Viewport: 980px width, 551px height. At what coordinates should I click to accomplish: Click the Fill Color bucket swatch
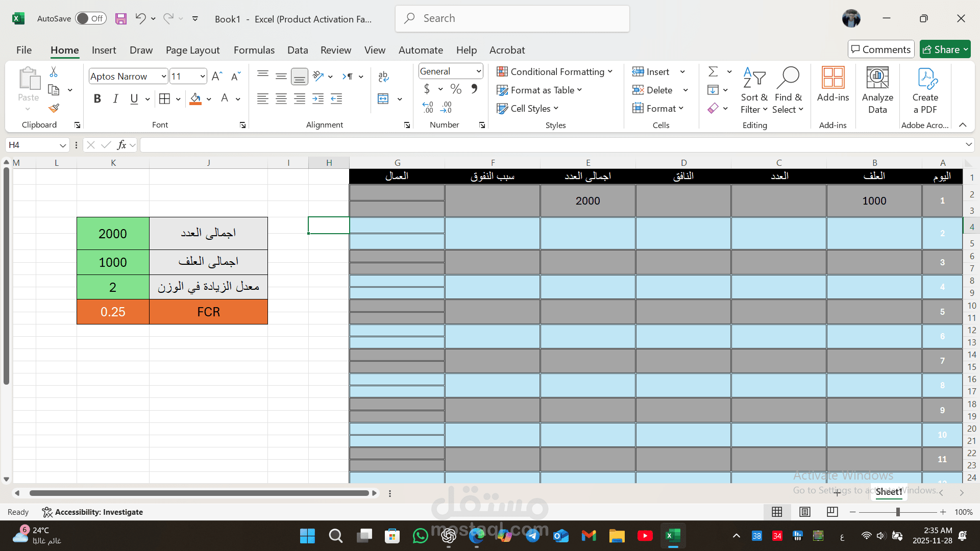click(195, 98)
